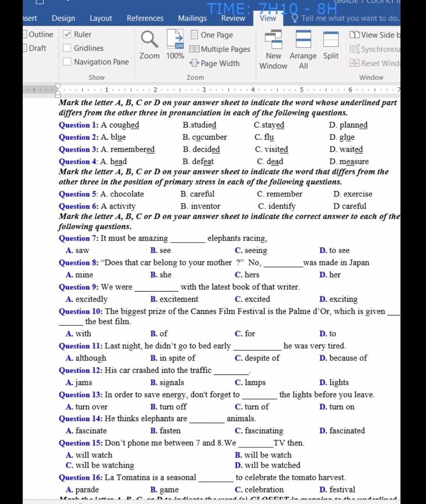Click answer 'C. hers' in Question 8
The height and width of the screenshot is (504, 426).
(247, 275)
